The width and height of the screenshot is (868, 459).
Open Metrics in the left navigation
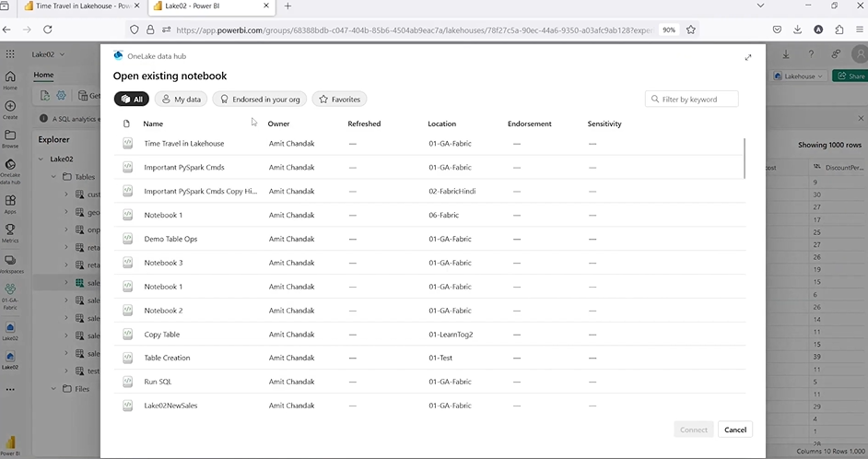pos(10,233)
